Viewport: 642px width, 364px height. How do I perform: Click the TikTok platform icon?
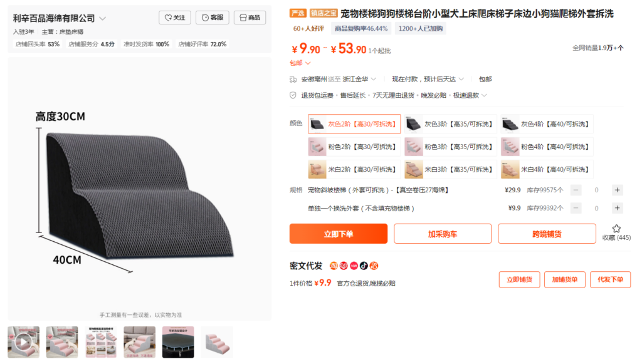(x=364, y=266)
